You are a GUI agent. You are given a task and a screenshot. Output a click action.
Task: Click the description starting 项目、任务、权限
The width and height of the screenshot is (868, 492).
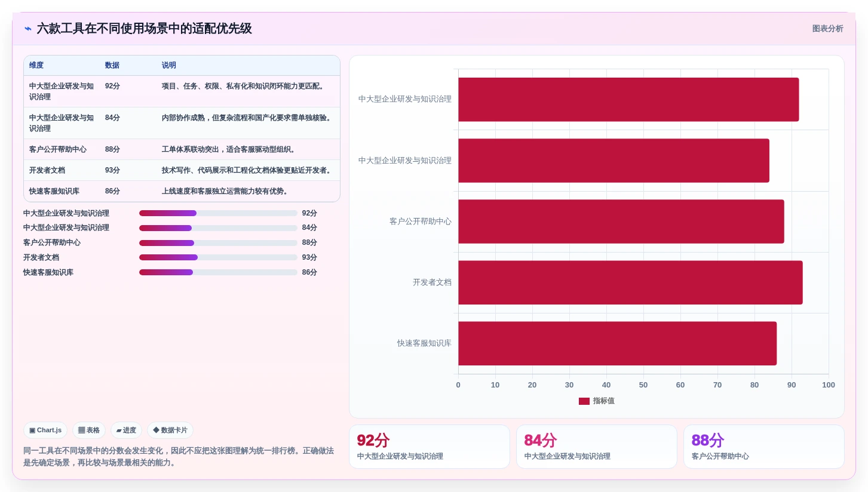[244, 86]
